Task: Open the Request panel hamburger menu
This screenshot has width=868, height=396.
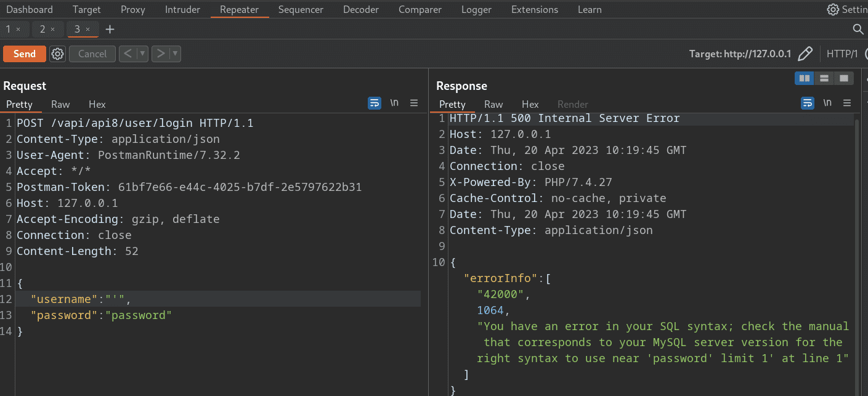Action: pyautogui.click(x=414, y=103)
